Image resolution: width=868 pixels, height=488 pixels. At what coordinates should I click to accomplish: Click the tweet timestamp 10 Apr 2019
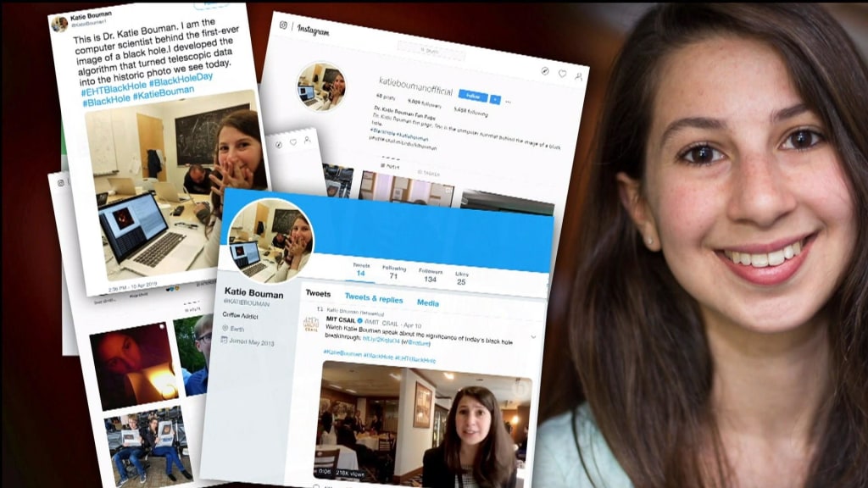click(x=133, y=286)
